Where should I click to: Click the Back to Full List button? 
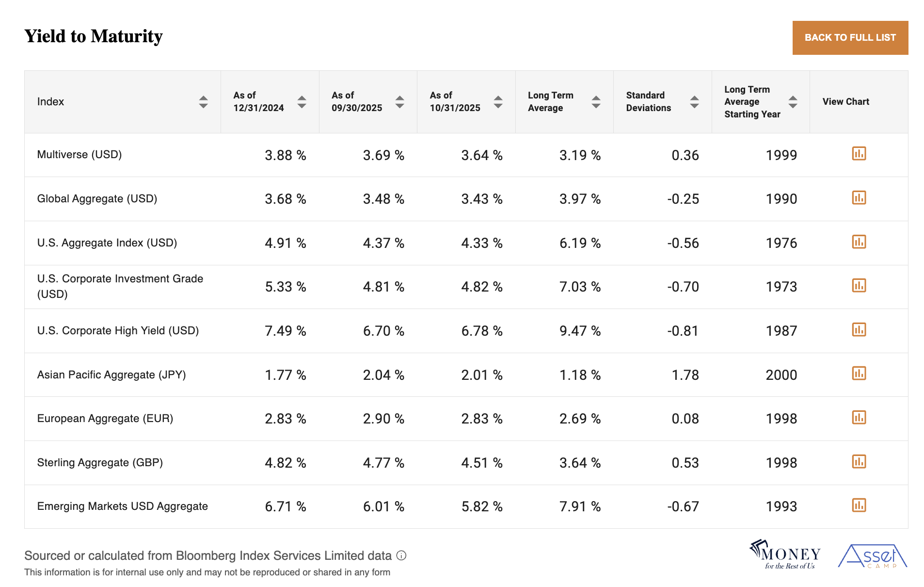coord(850,38)
